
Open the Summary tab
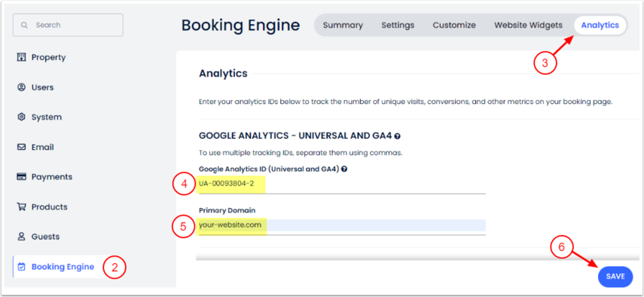(x=343, y=25)
